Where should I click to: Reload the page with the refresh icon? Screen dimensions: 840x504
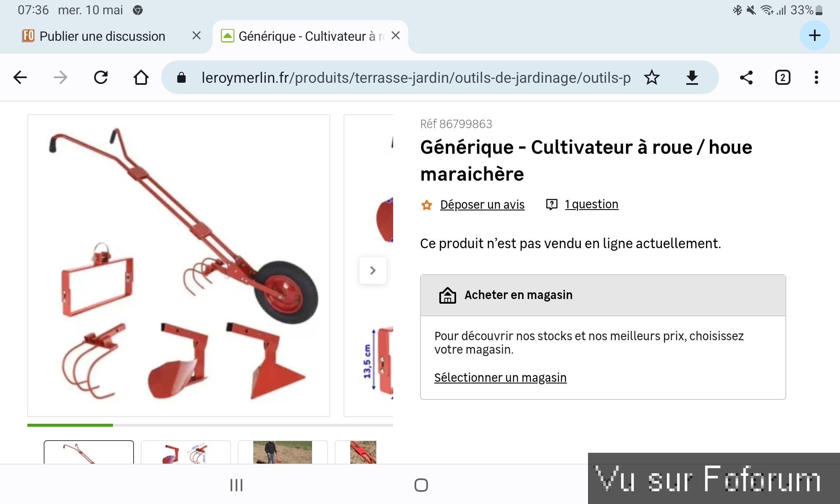[x=101, y=77]
